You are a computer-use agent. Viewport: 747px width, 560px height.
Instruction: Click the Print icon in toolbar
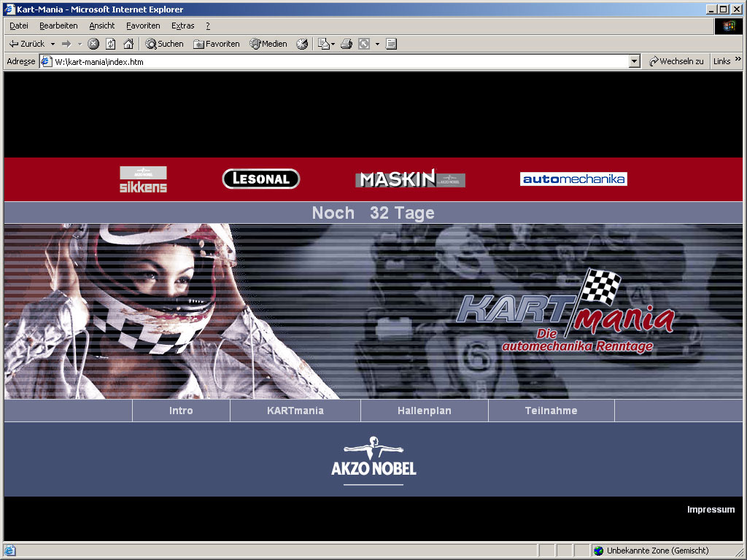point(347,44)
